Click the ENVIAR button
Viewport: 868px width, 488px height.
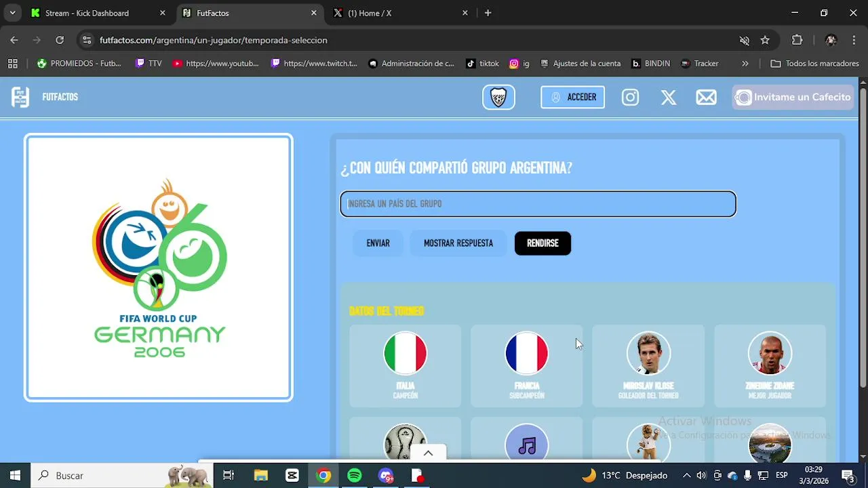point(378,243)
